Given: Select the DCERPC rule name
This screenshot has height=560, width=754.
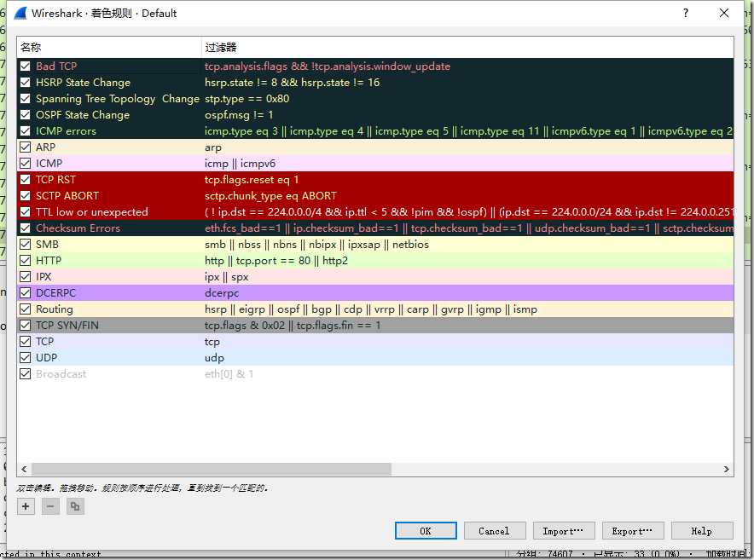Looking at the screenshot, I should click(x=55, y=292).
